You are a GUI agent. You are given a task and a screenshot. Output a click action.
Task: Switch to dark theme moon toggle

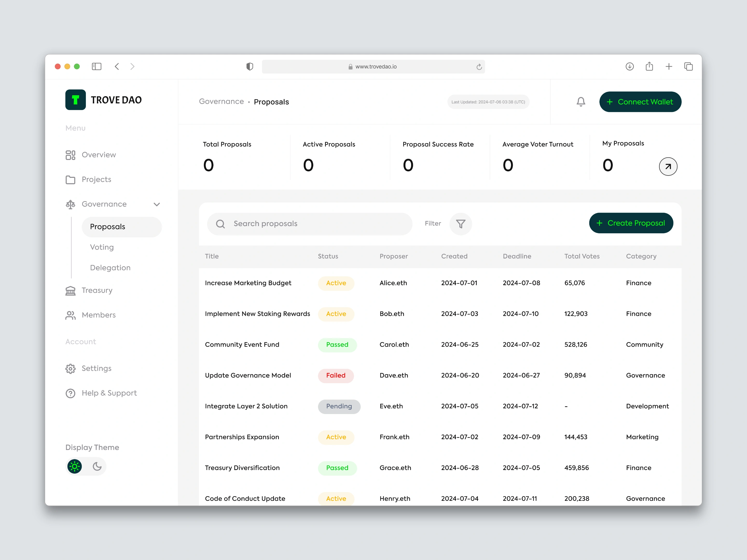coord(97,466)
